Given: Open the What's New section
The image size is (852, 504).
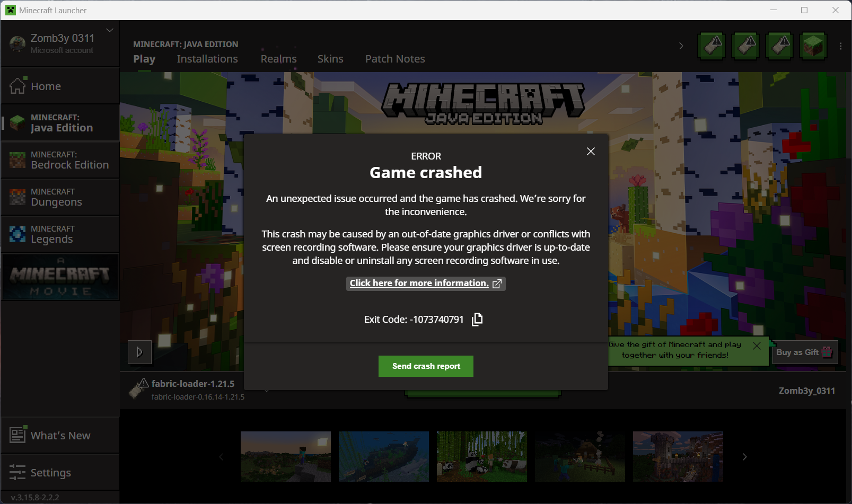Looking at the screenshot, I should [60, 435].
